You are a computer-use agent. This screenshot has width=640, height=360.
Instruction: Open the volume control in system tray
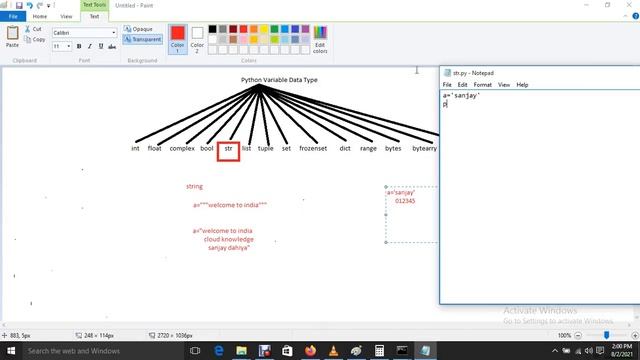tap(588, 351)
